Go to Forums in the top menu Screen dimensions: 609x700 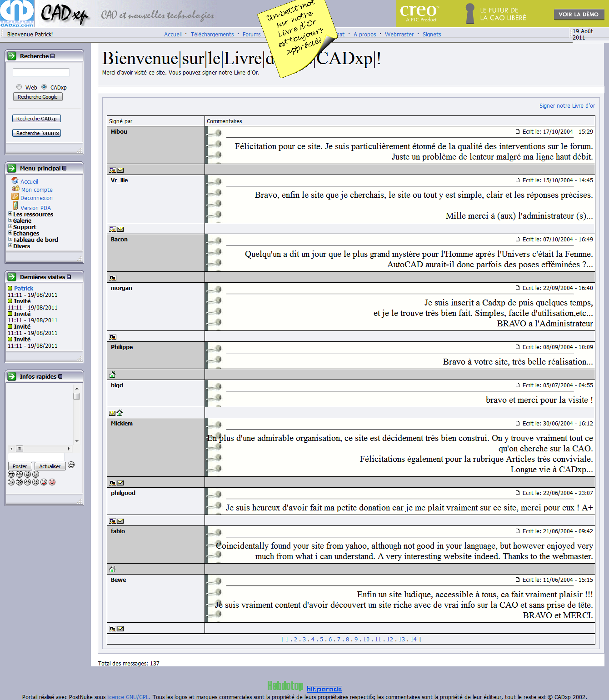[251, 35]
